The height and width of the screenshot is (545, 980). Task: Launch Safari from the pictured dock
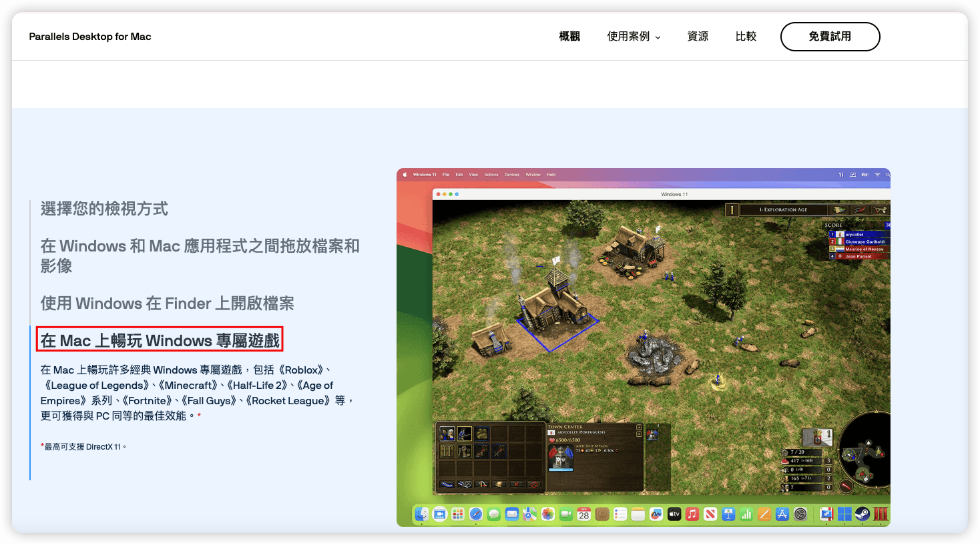pyautogui.click(x=476, y=514)
